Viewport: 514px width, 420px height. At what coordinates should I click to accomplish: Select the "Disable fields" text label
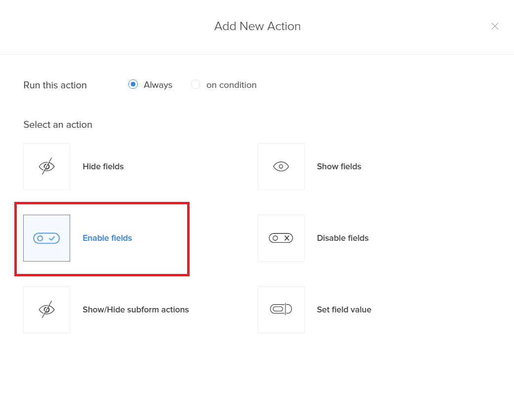click(x=343, y=238)
